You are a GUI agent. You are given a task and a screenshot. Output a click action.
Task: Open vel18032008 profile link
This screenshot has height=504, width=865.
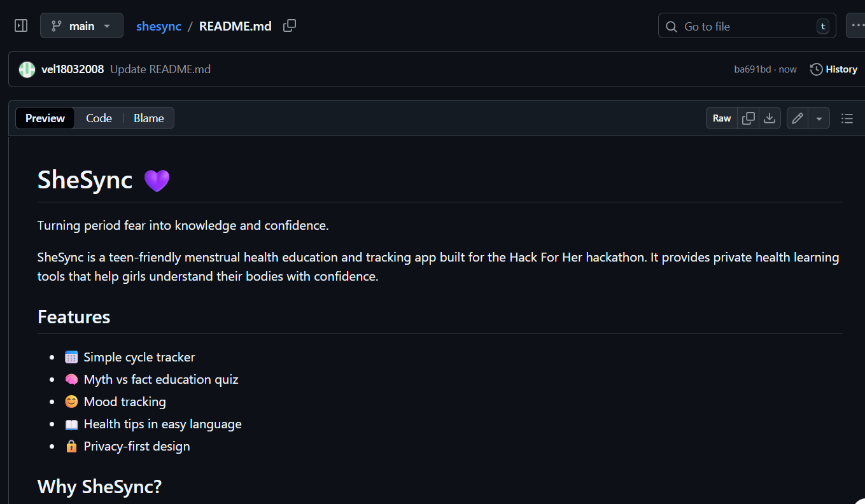73,69
